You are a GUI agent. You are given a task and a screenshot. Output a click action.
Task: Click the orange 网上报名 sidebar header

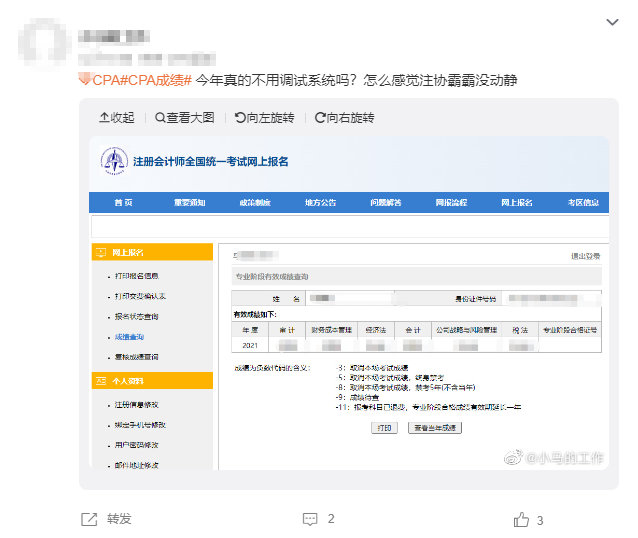coord(152,252)
